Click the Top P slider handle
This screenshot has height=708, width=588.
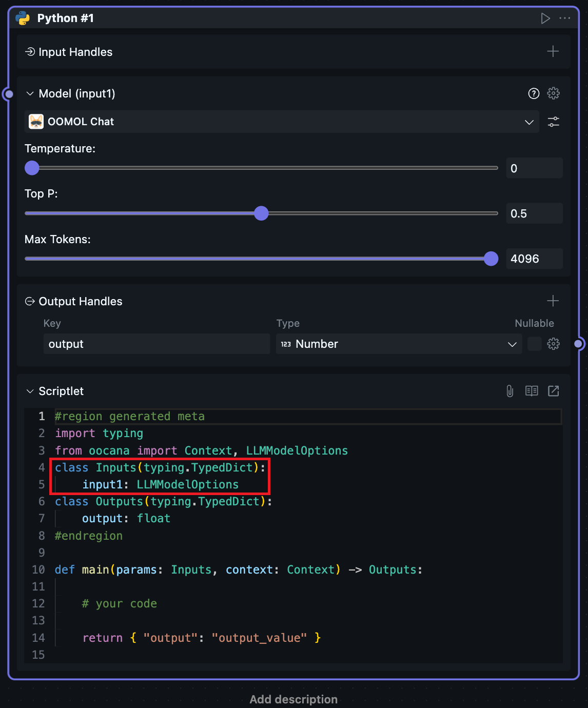point(261,213)
